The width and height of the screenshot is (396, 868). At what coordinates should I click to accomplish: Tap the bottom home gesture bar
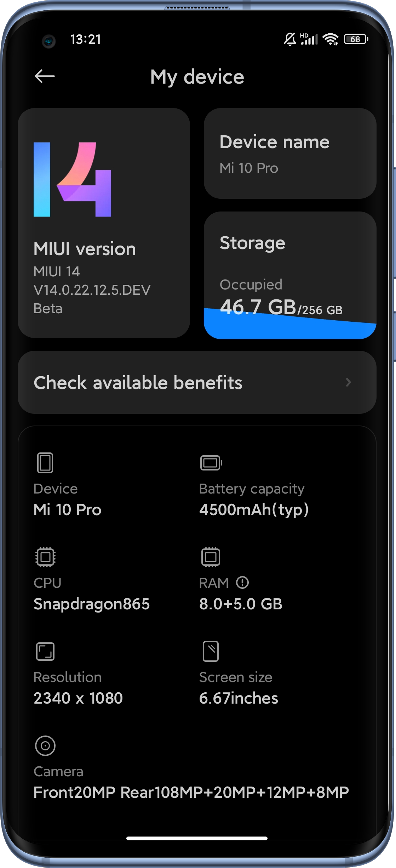(197, 838)
